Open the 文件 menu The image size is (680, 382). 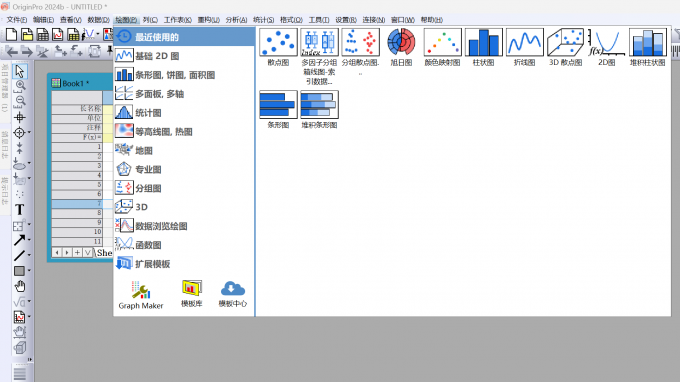(16, 20)
